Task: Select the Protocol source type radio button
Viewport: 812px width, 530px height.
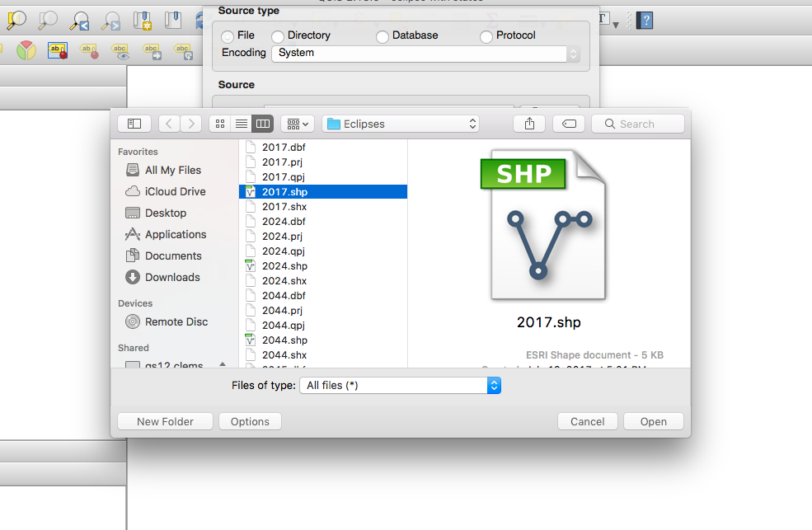Action: tap(486, 37)
